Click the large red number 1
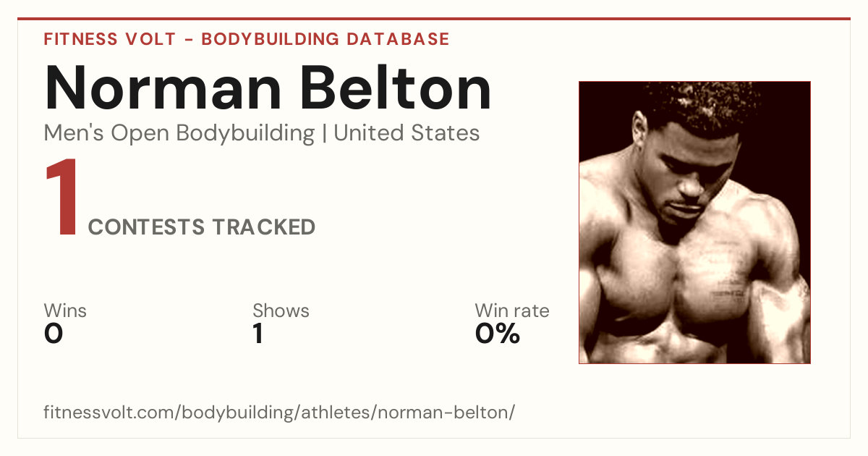 (x=62, y=199)
